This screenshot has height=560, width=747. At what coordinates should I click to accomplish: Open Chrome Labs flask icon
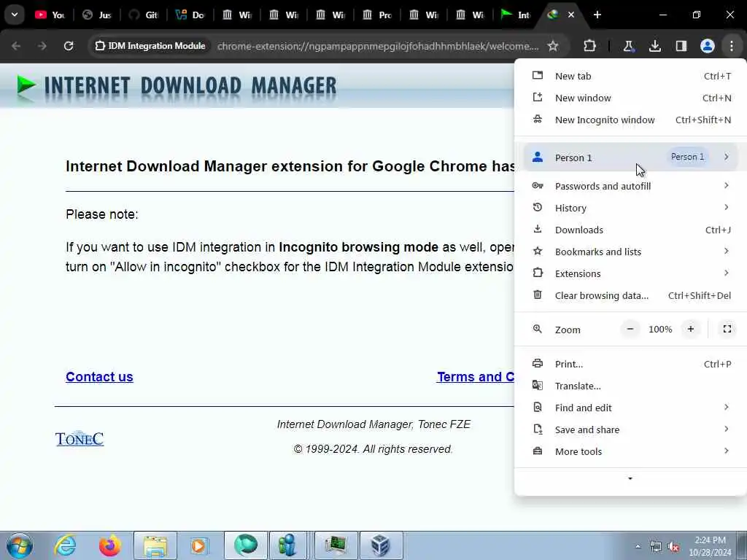(628, 46)
